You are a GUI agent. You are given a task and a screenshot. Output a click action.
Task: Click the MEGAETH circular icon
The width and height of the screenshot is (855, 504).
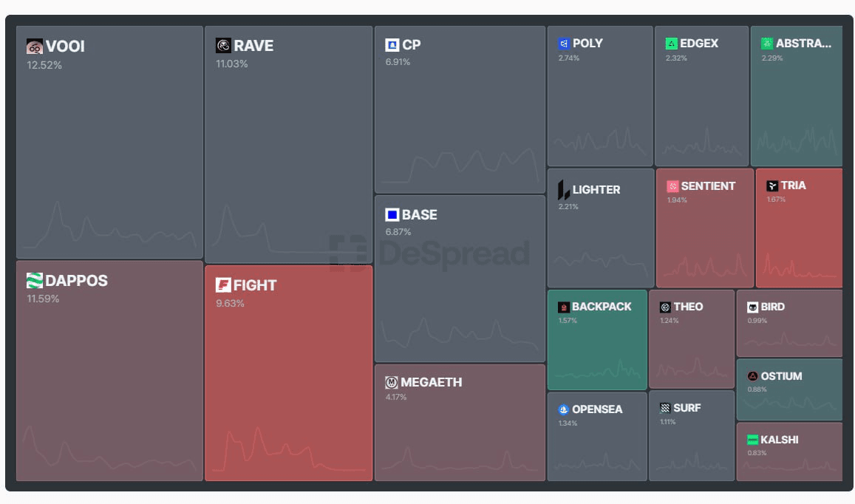coord(392,383)
